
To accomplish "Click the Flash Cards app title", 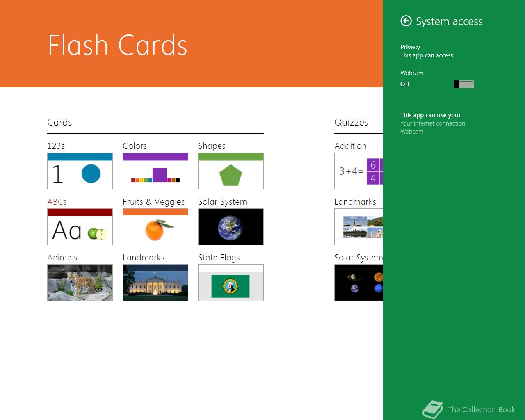I will (118, 45).
